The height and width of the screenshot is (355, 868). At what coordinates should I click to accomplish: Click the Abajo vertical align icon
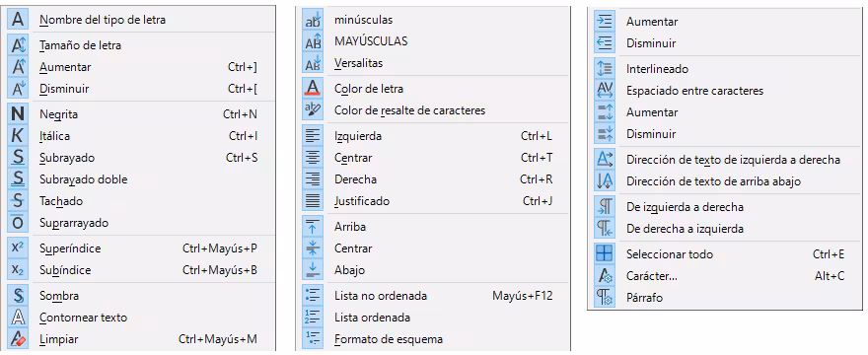tap(313, 270)
